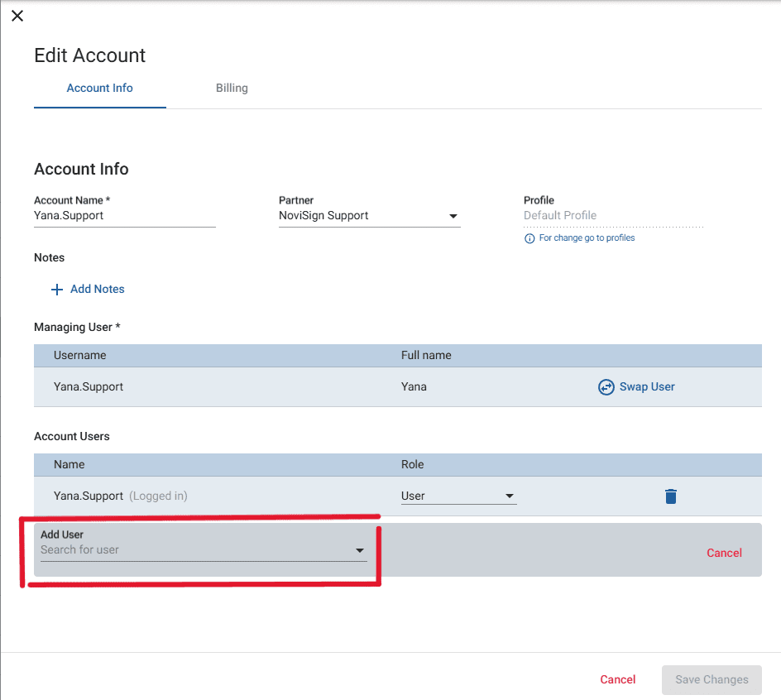Click the For change go to profiles link

(x=585, y=237)
